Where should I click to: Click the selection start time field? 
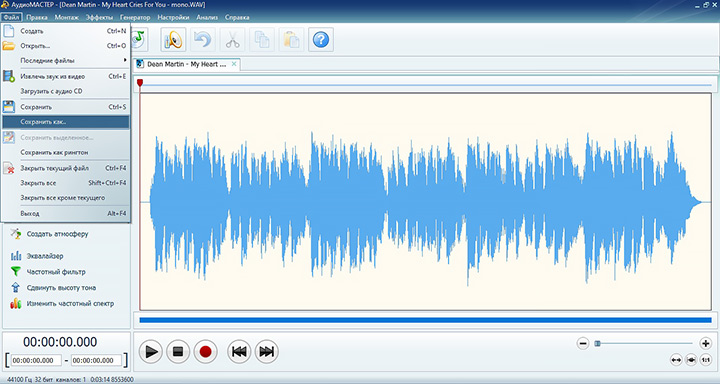pos(36,361)
